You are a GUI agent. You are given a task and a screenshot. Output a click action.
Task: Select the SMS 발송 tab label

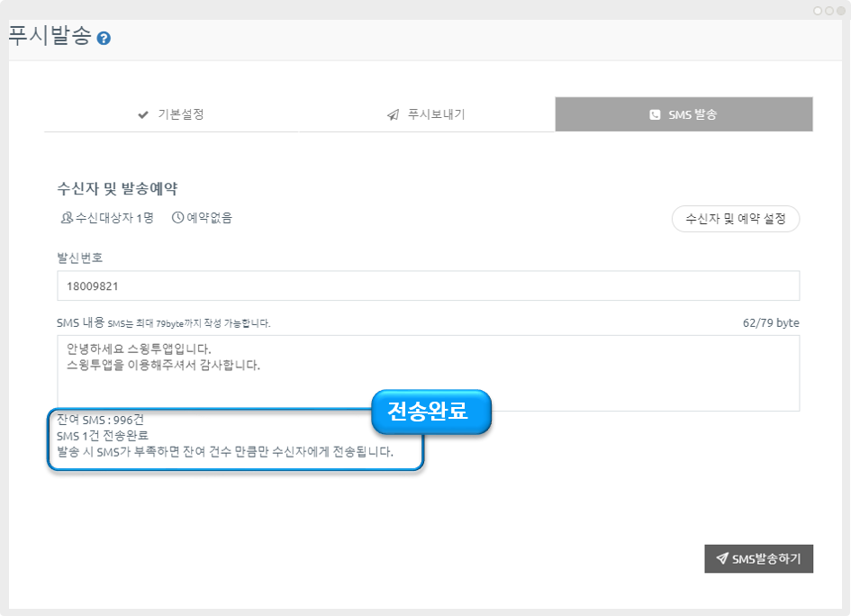click(693, 115)
